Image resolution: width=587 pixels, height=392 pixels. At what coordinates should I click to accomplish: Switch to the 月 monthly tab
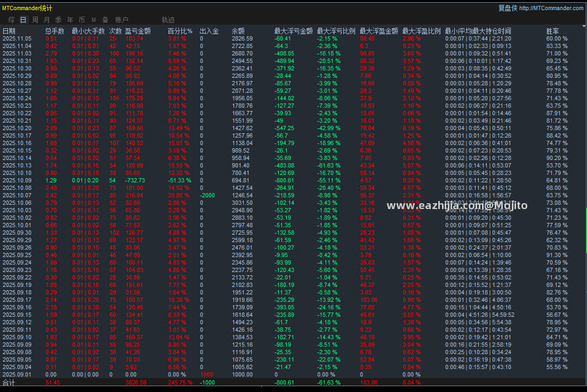(x=47, y=20)
